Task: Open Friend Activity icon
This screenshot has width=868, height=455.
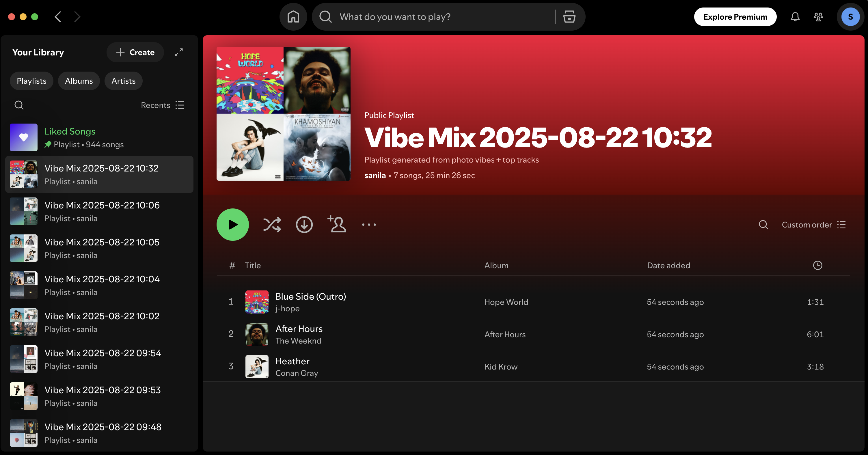Action: click(x=818, y=16)
